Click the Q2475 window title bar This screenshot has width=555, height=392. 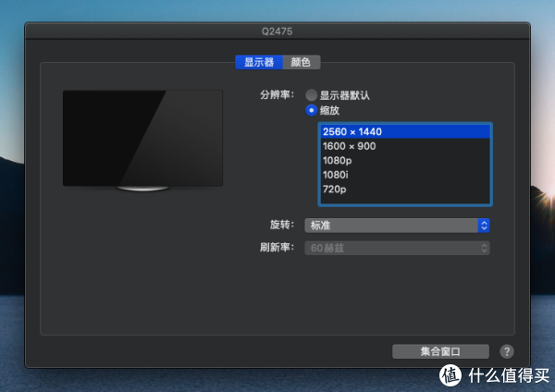pyautogui.click(x=277, y=31)
